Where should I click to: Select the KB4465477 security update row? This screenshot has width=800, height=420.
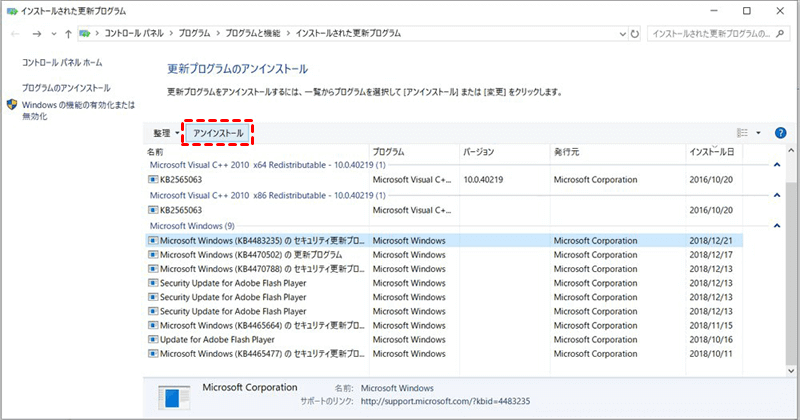point(444,354)
